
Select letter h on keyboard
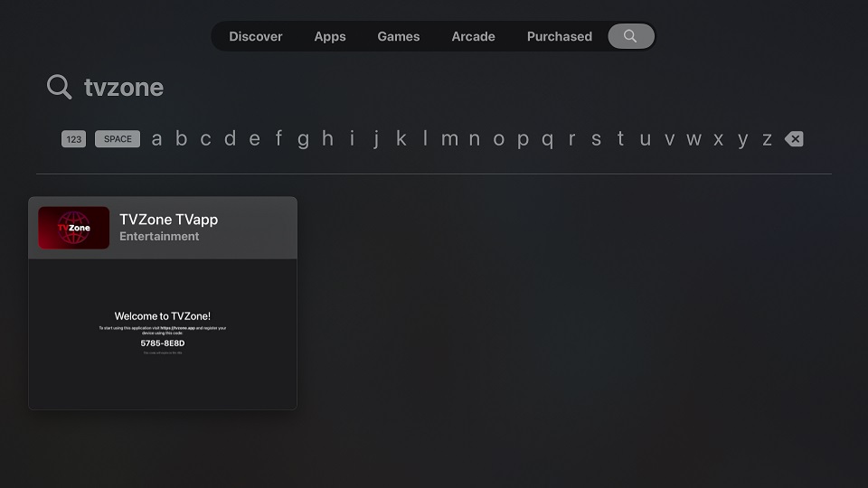click(327, 138)
